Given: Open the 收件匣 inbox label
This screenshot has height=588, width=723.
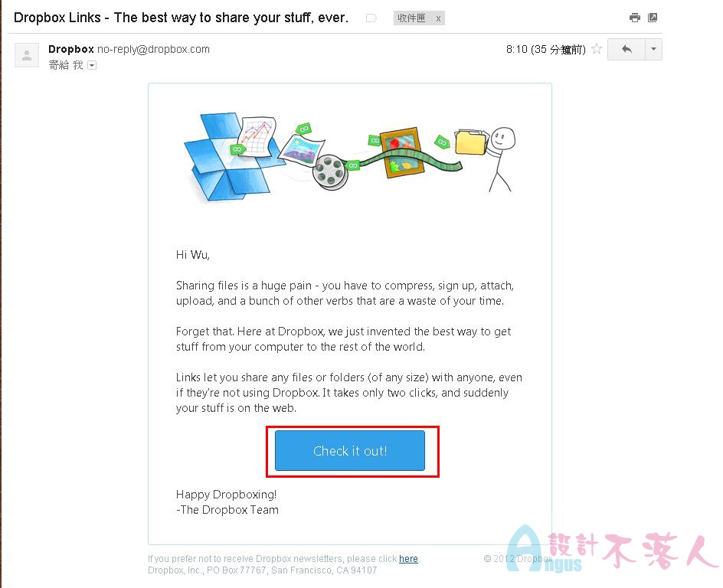Looking at the screenshot, I should (411, 18).
